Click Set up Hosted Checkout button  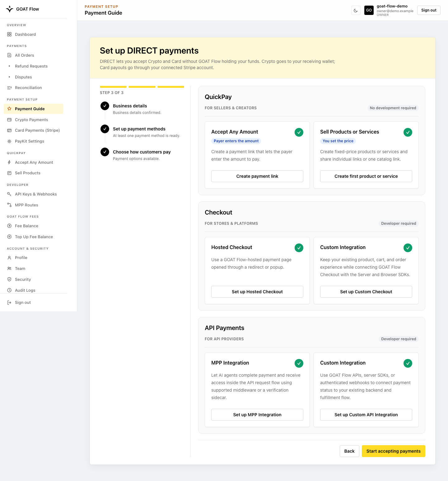[x=257, y=292]
